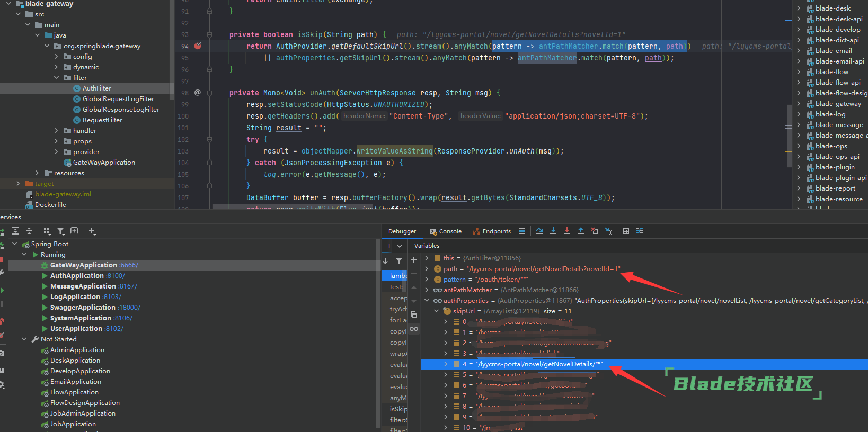868x432 pixels.
Task: Select the Dockerfile in the project tree
Action: (x=50, y=205)
